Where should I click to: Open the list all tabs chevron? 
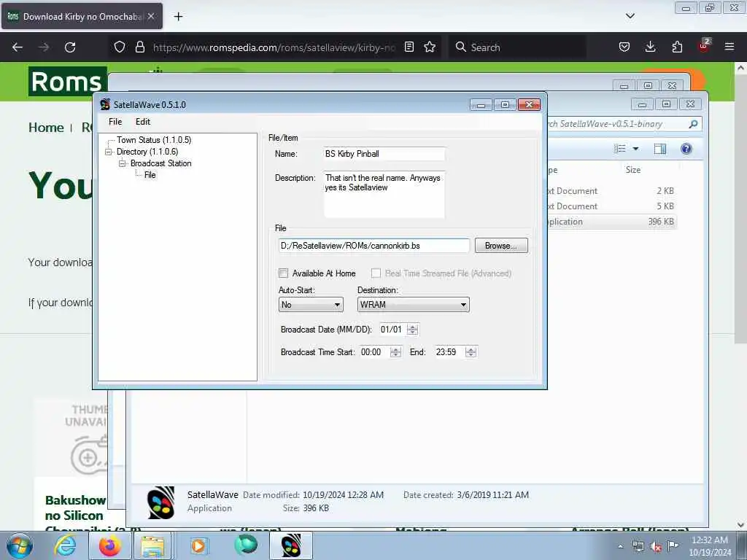click(630, 16)
